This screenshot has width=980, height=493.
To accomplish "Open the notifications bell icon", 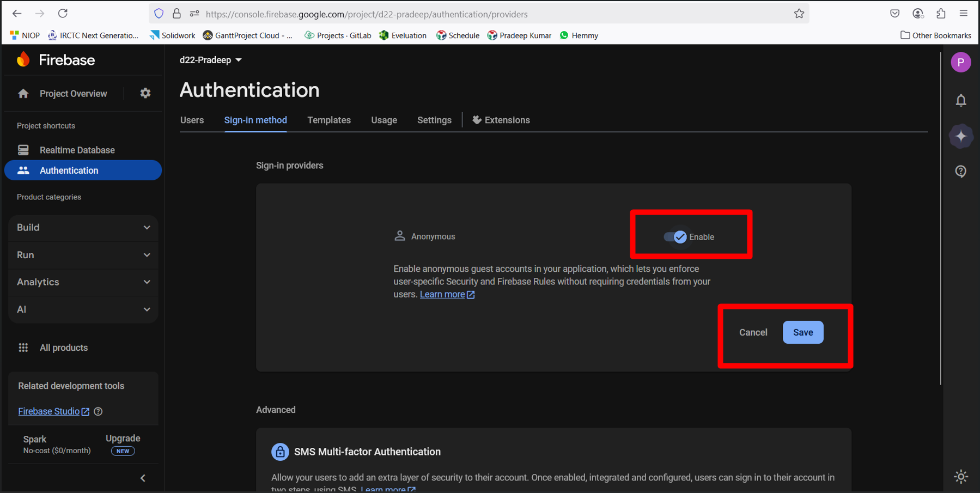I will point(961,100).
